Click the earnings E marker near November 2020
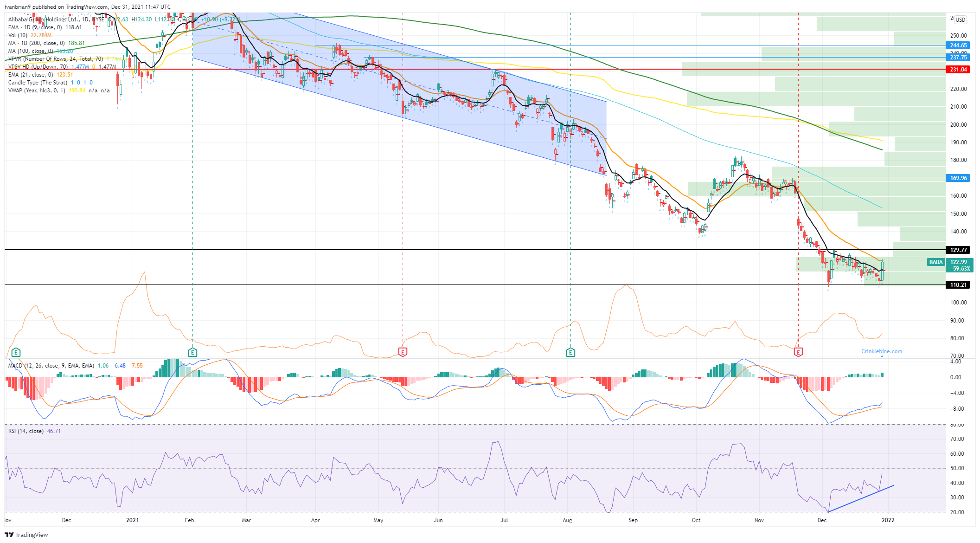The height and width of the screenshot is (543, 980). point(16,352)
